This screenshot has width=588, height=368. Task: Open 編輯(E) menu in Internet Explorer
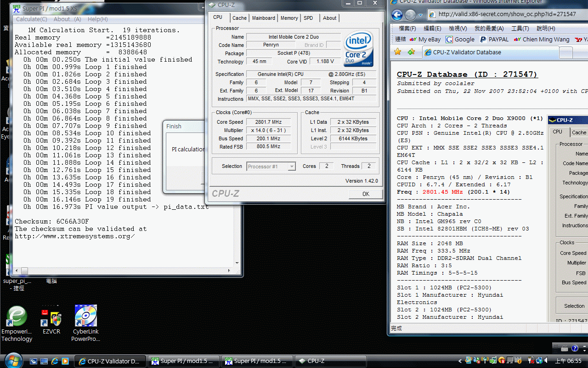pos(432,29)
